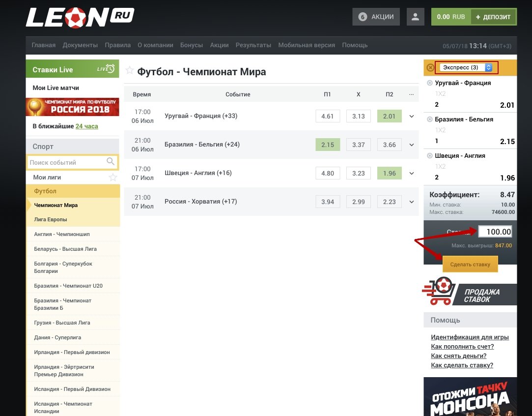The image size is (532, 416).
Task: Open Мобильная версия in navigation bar
Action: (307, 45)
